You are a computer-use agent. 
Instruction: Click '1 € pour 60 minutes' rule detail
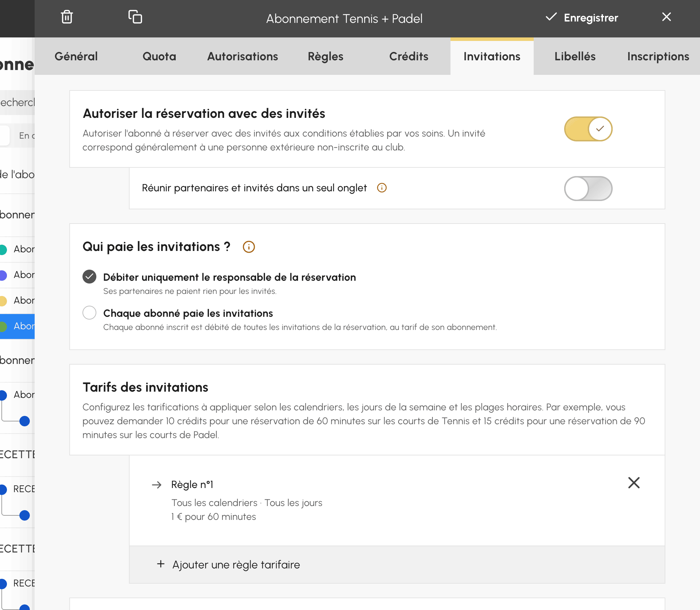(x=213, y=517)
